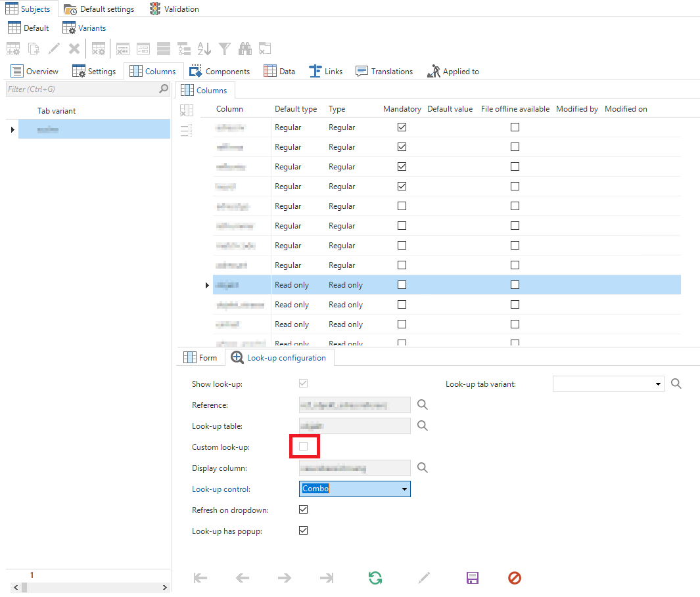This screenshot has height=597, width=700.
Task: Click the magnifier next to Display column field
Action: pyautogui.click(x=423, y=468)
